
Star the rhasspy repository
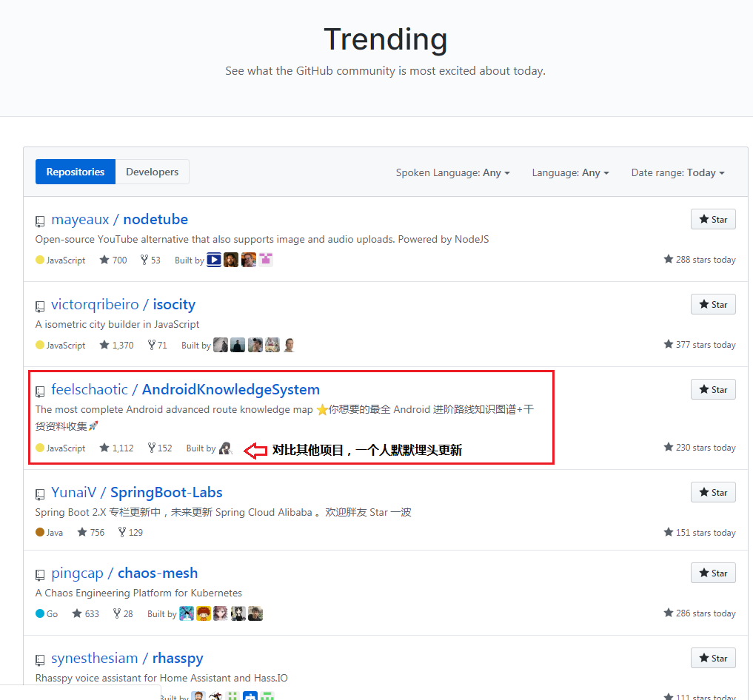point(713,658)
